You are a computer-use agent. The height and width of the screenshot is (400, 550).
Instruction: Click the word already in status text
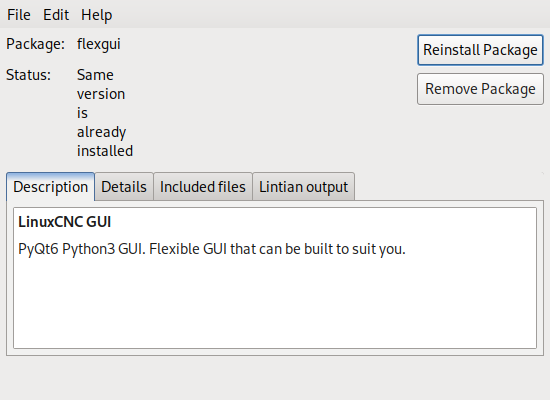pyautogui.click(x=101, y=132)
